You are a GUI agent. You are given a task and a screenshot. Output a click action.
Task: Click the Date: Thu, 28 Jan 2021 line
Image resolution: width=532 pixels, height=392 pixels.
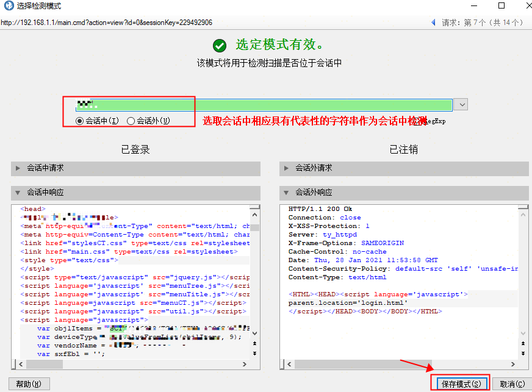coord(363,260)
